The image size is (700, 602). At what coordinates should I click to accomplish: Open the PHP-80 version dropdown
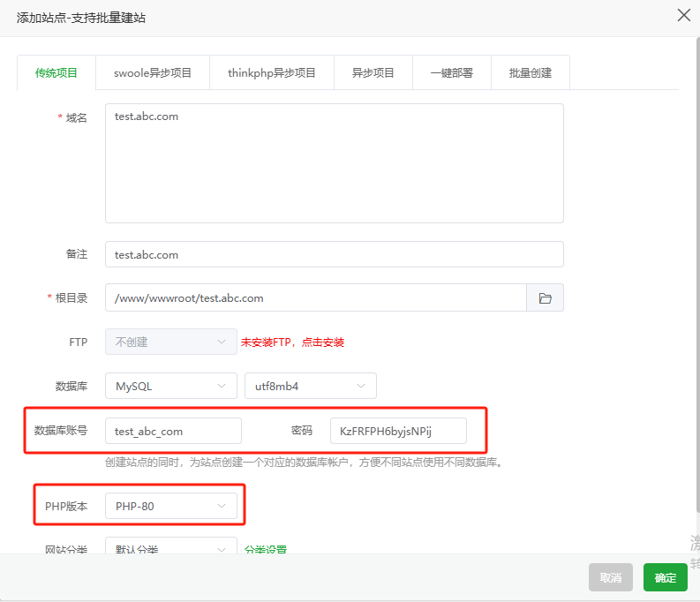click(170, 506)
